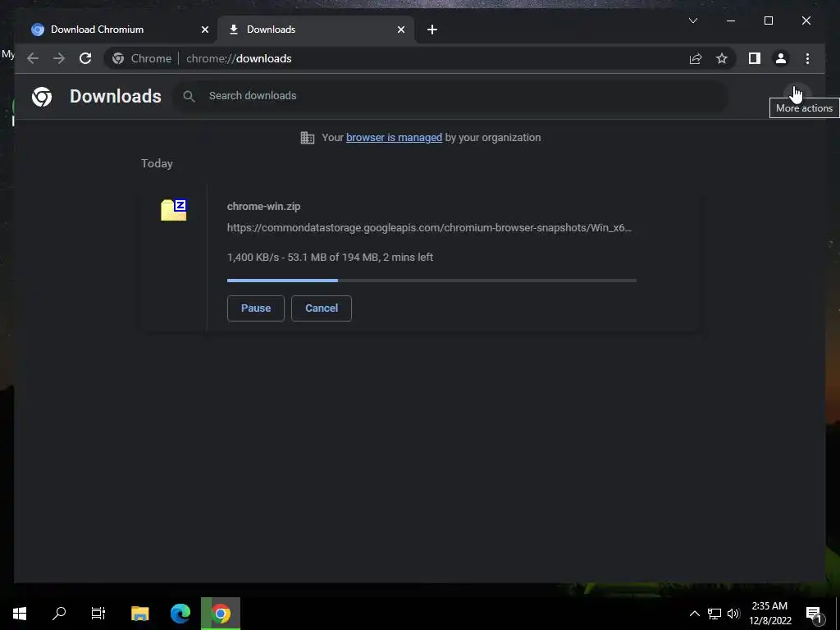This screenshot has width=840, height=630.
Task: Open the volume tray icon
Action: (x=733, y=614)
